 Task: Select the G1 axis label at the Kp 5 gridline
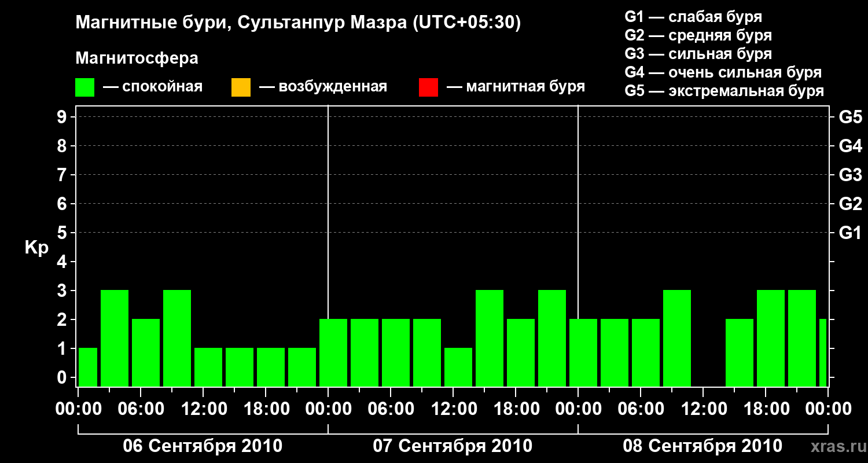pos(851,233)
